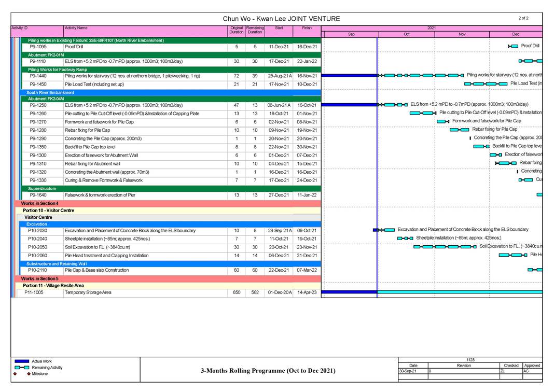Image resolution: width=554 pixels, height=392 pixels.
Task: Select the Pile Load Test activity name
Action: (94, 85)
